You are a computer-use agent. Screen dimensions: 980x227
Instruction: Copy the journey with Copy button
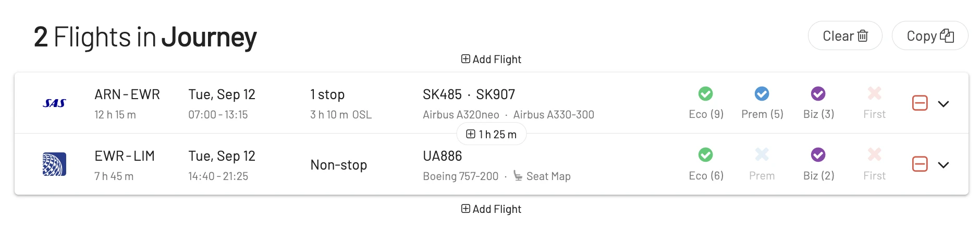click(x=930, y=35)
